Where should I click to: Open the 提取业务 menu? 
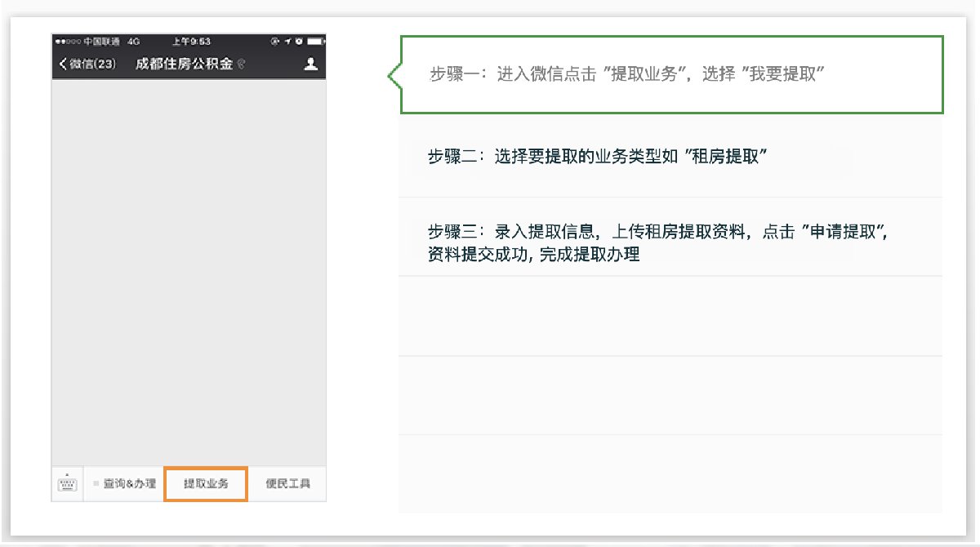click(206, 483)
